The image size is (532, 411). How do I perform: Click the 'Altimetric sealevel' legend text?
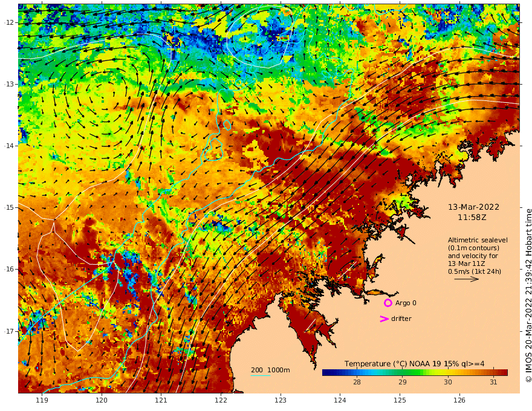[478, 240]
